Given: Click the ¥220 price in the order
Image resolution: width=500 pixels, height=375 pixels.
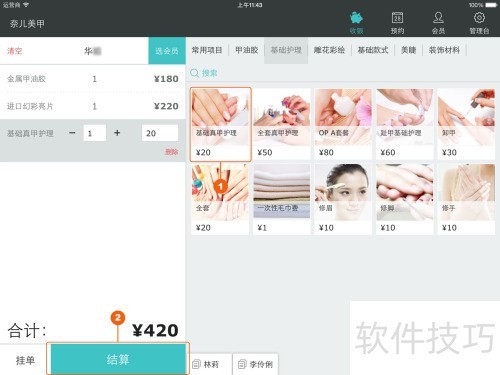Looking at the screenshot, I should pos(166,106).
